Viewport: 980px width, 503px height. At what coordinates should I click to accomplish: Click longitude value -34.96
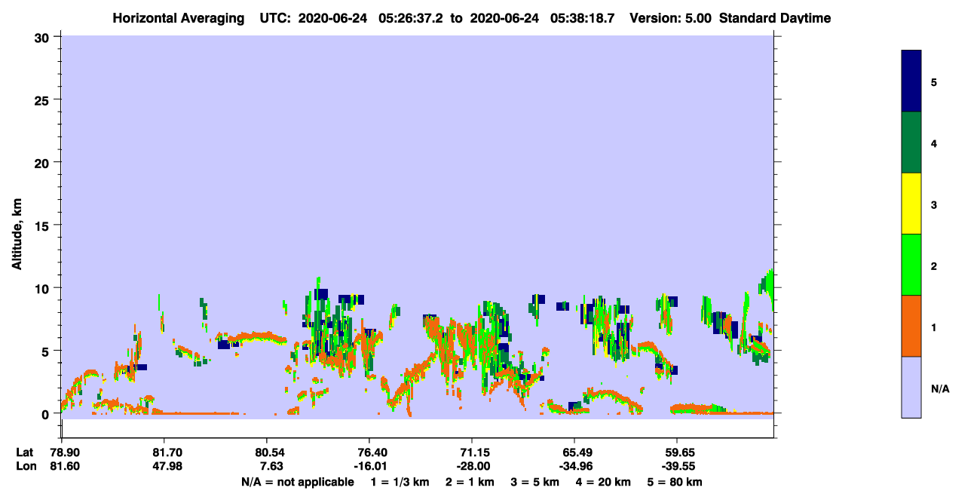pos(574,466)
